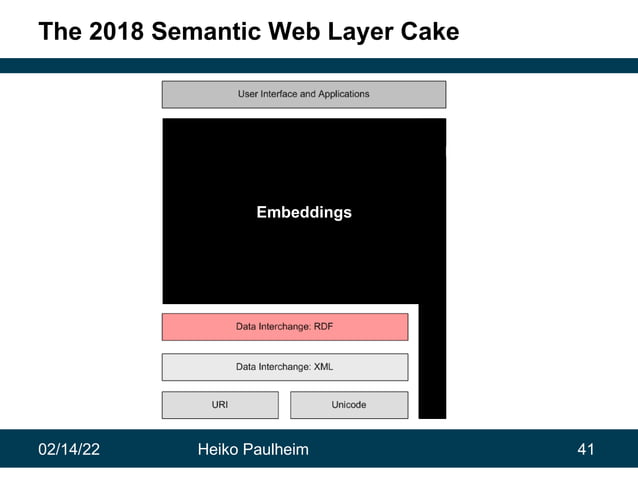Click the author name "Heiko Paulheim"
Screen dimensions: 638x478
coord(253,450)
